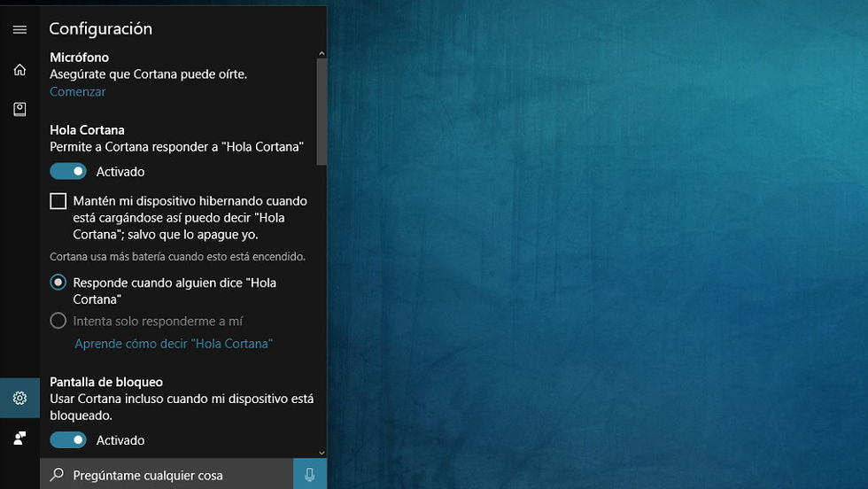Image resolution: width=868 pixels, height=489 pixels.
Task: Click the 'Pregúntame cualquier cosa' search field
Action: coord(167,475)
